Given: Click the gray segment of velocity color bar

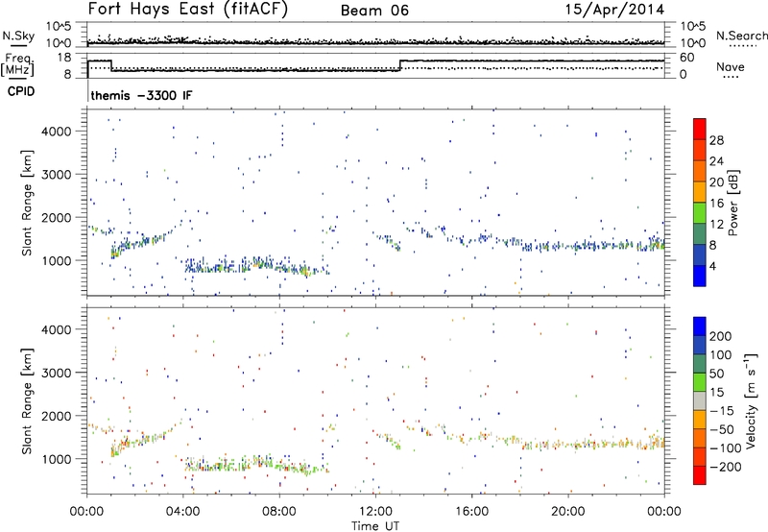Looking at the screenshot, I should pyautogui.click(x=700, y=401).
